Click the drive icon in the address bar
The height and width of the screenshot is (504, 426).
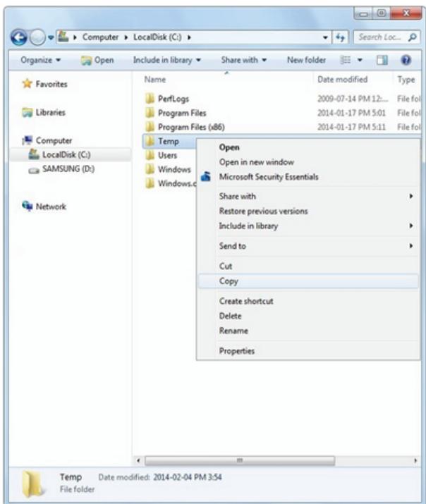tap(63, 37)
